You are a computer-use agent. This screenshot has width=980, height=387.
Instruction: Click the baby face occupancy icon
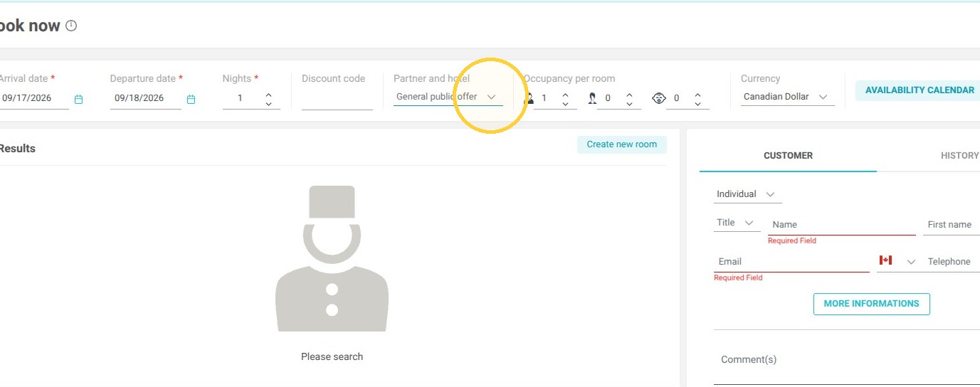(x=658, y=98)
